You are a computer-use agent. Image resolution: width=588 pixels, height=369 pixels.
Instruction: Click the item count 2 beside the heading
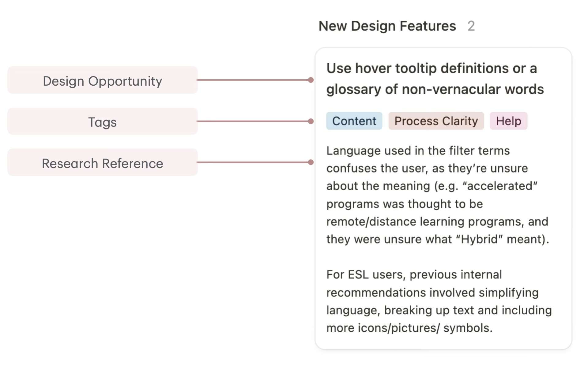point(471,26)
